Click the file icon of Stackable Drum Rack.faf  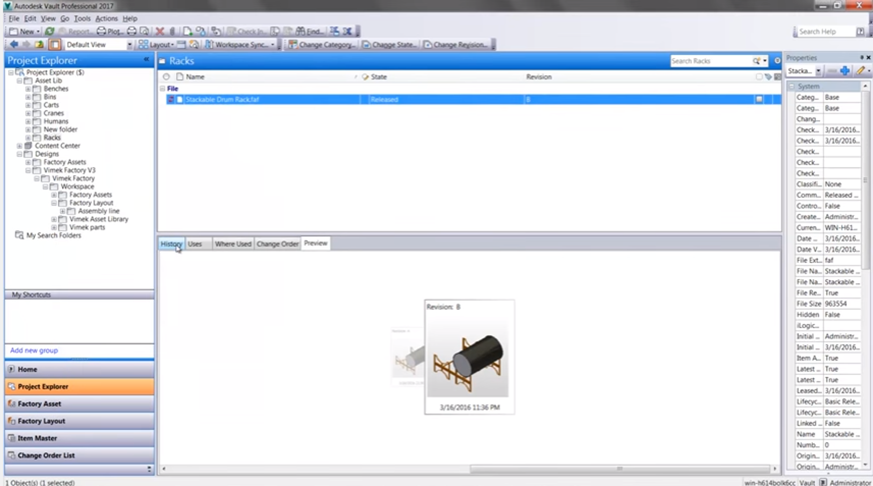coord(179,100)
